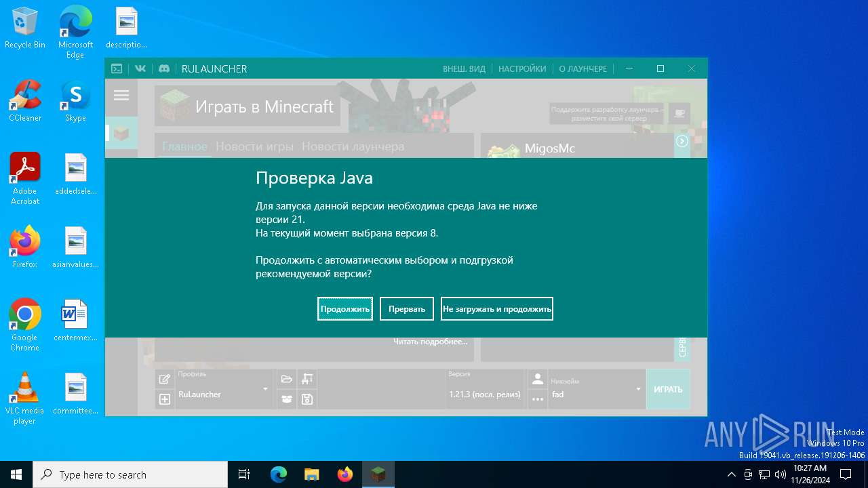Click Minecraft launcher taskbar icon
Image resolution: width=868 pixels, height=488 pixels.
tap(378, 474)
